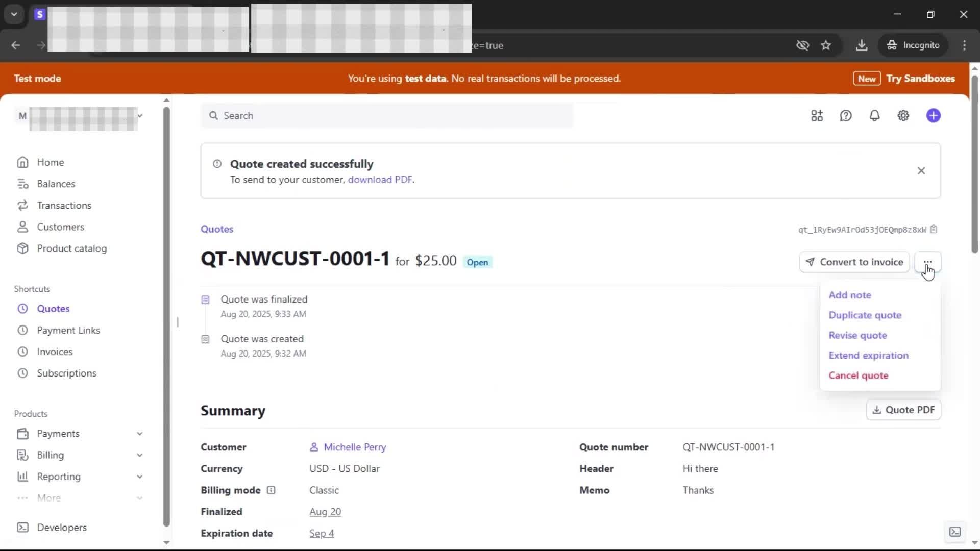Screen dimensions: 980x551
Task: Select Cancel quote option
Action: tap(858, 375)
